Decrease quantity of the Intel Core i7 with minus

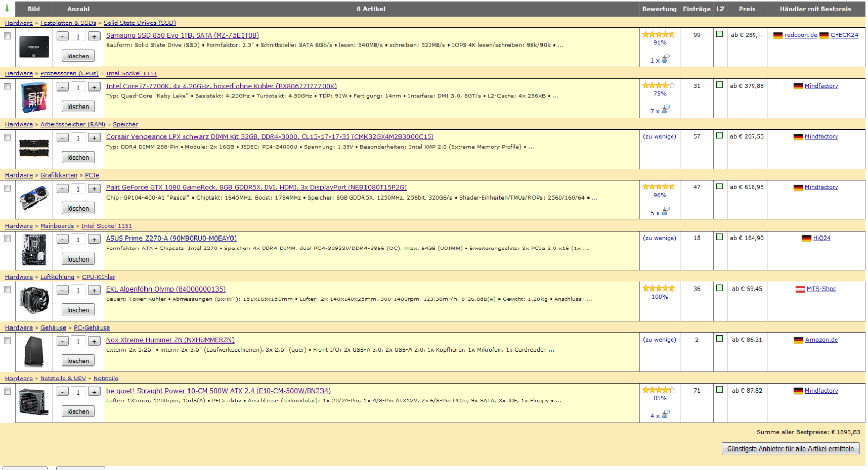63,87
